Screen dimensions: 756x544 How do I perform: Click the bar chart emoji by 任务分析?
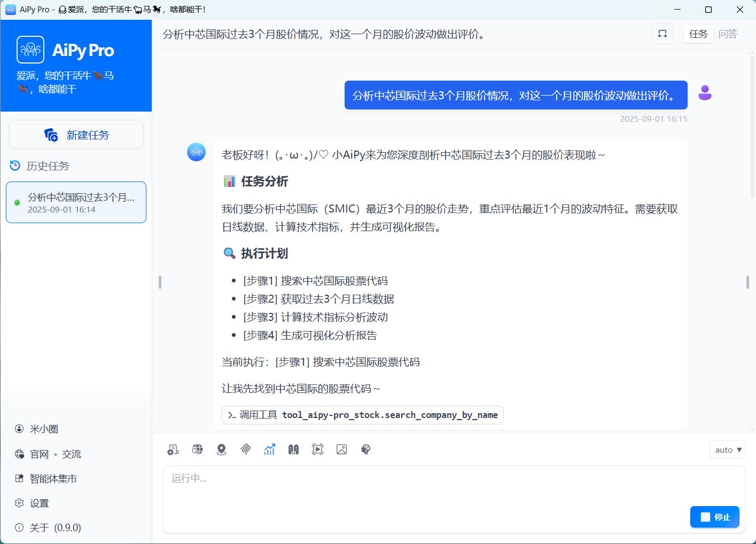[229, 181]
